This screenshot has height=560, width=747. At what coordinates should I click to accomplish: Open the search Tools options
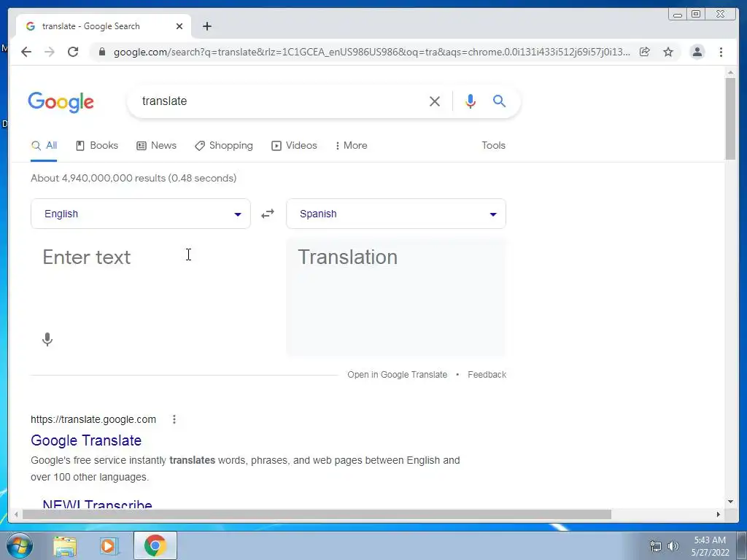click(493, 145)
